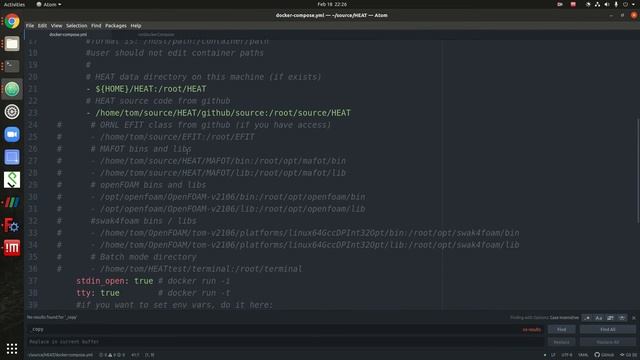Image resolution: width=640 pixels, height=360 pixels.
Task: Open the File menu
Action: point(30,26)
